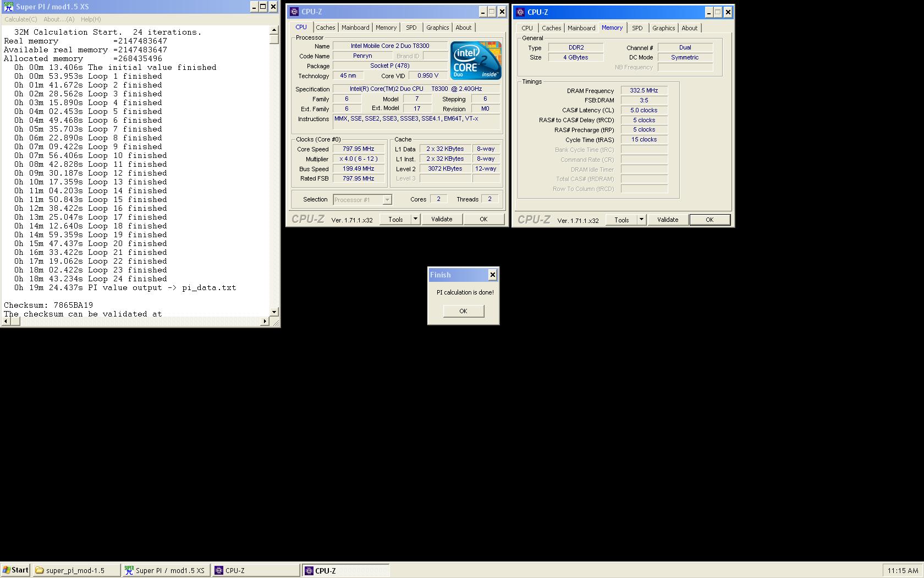
Task: Open About tab in left CPU-Z
Action: pyautogui.click(x=464, y=28)
